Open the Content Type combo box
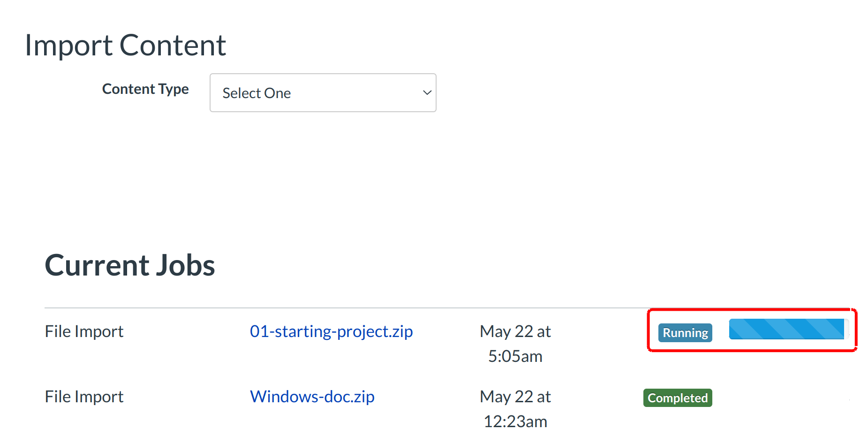868x437 pixels. 323,92
